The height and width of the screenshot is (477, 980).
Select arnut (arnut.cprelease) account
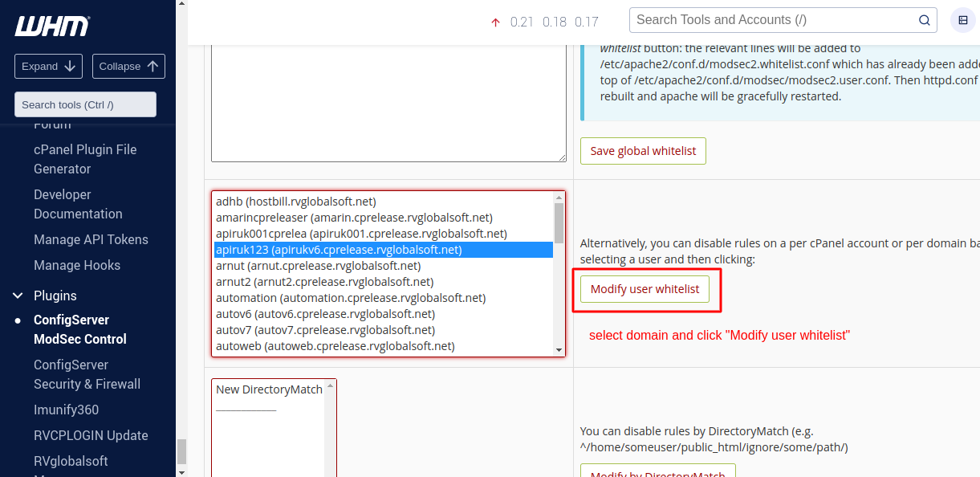point(384,266)
